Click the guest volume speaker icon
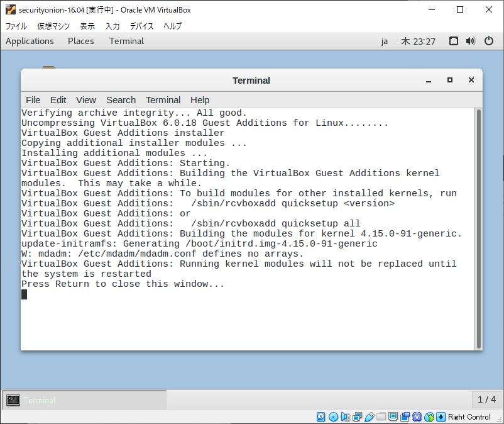Viewport: 504px width, 424px height. point(471,41)
